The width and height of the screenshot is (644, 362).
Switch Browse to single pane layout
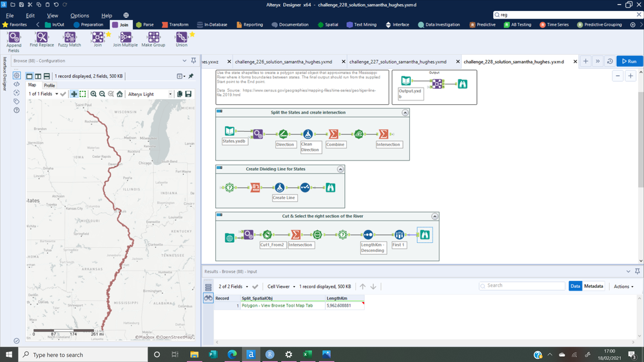[29, 76]
